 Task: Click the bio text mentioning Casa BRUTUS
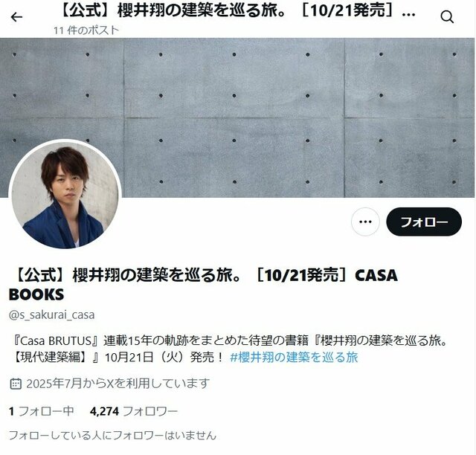pos(230,349)
